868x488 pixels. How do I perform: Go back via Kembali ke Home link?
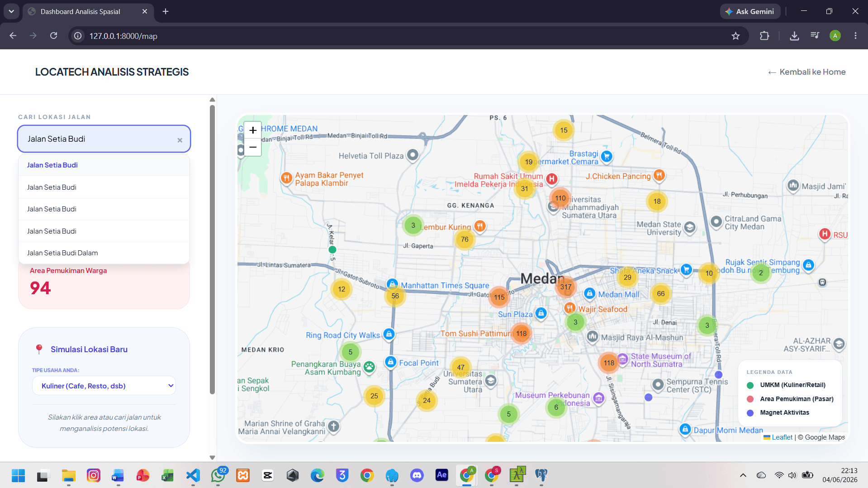[x=807, y=72]
